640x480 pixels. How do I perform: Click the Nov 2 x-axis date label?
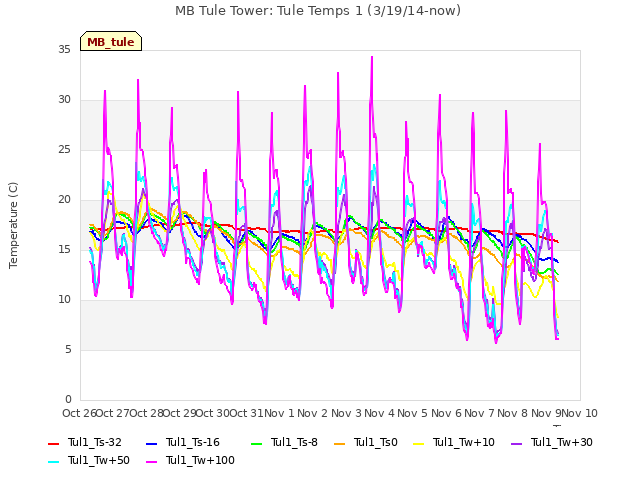point(312,413)
